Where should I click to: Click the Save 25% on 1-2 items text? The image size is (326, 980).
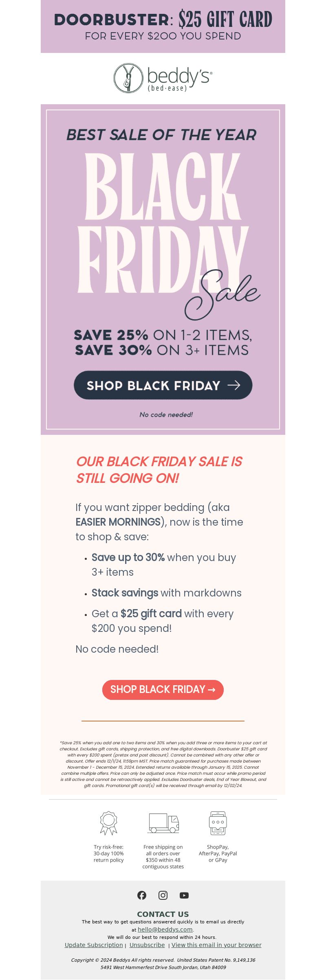click(163, 335)
